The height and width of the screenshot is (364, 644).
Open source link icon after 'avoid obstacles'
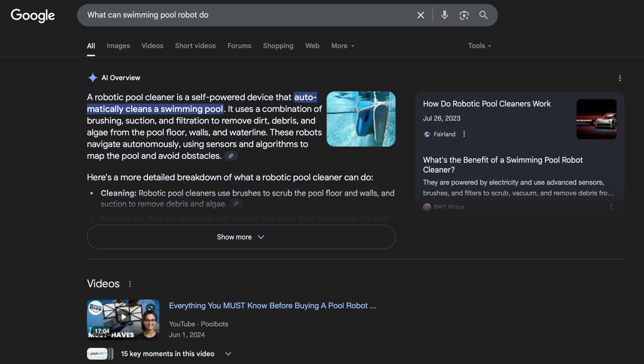coord(231,156)
